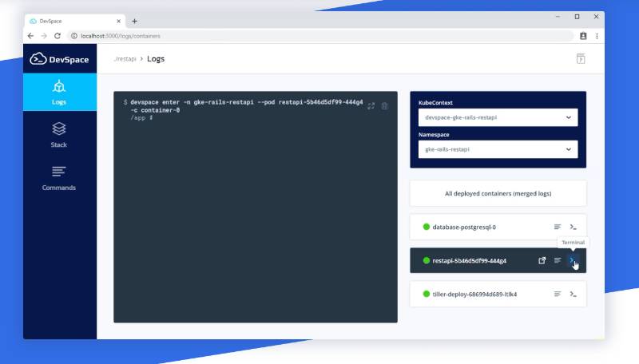Open the Commands section in sidebar
The image size is (639, 364).
click(x=59, y=178)
